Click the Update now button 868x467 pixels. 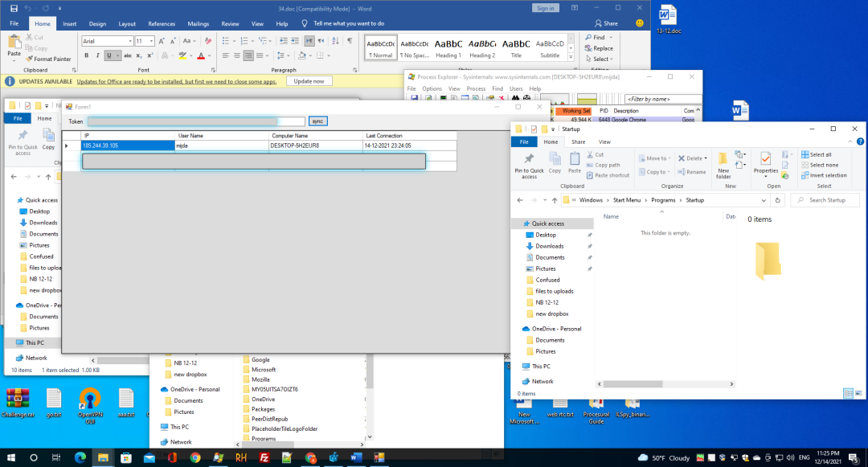(309, 81)
